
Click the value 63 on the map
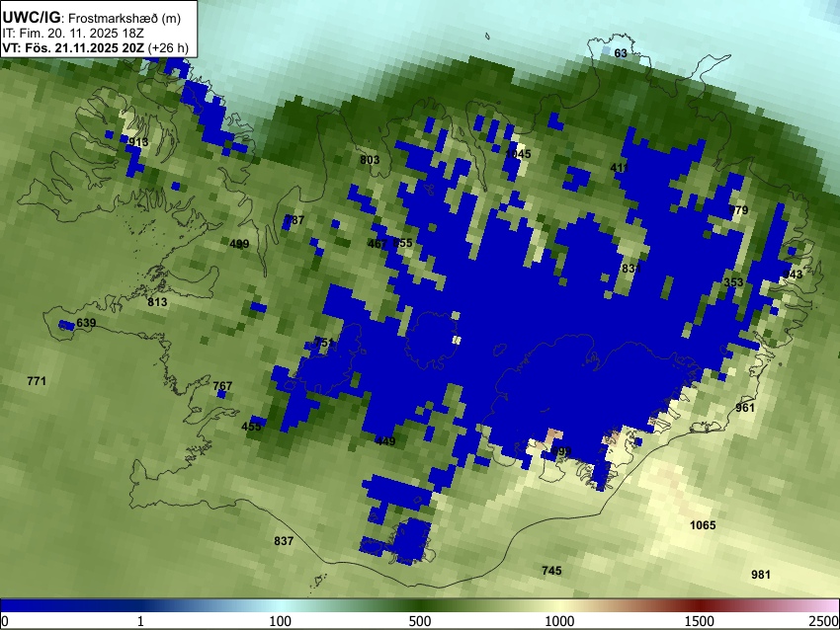(621, 53)
